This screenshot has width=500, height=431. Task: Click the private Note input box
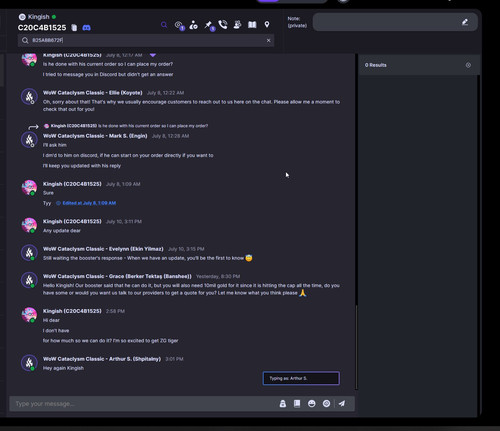click(x=395, y=22)
